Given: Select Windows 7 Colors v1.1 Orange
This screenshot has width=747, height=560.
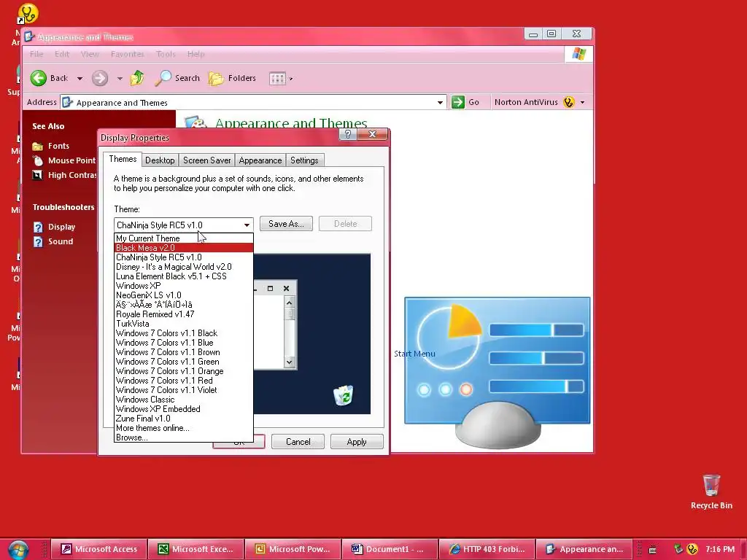Looking at the screenshot, I should pos(183,371).
